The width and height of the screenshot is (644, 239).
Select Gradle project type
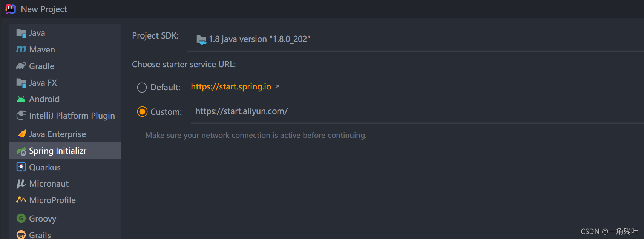coord(65,66)
